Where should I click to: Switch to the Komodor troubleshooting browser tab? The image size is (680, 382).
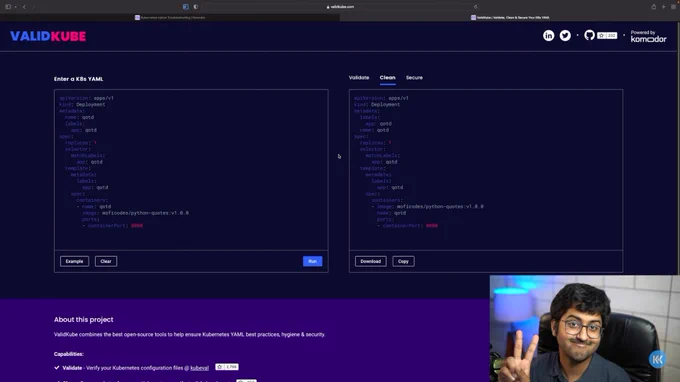click(x=170, y=18)
